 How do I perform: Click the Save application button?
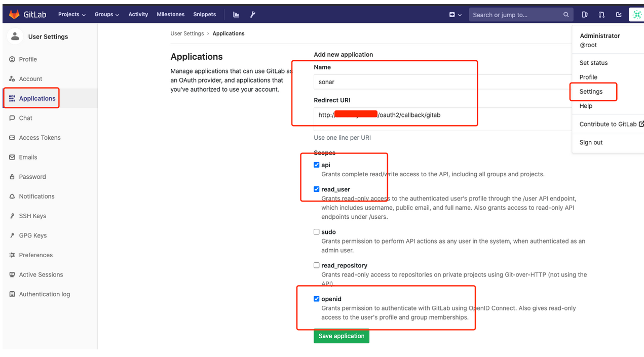click(341, 336)
